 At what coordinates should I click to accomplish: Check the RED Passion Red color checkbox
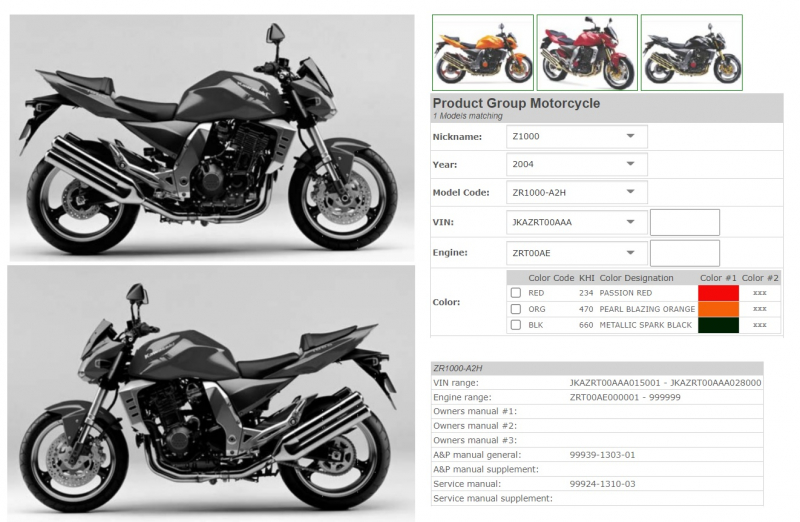pyautogui.click(x=516, y=293)
